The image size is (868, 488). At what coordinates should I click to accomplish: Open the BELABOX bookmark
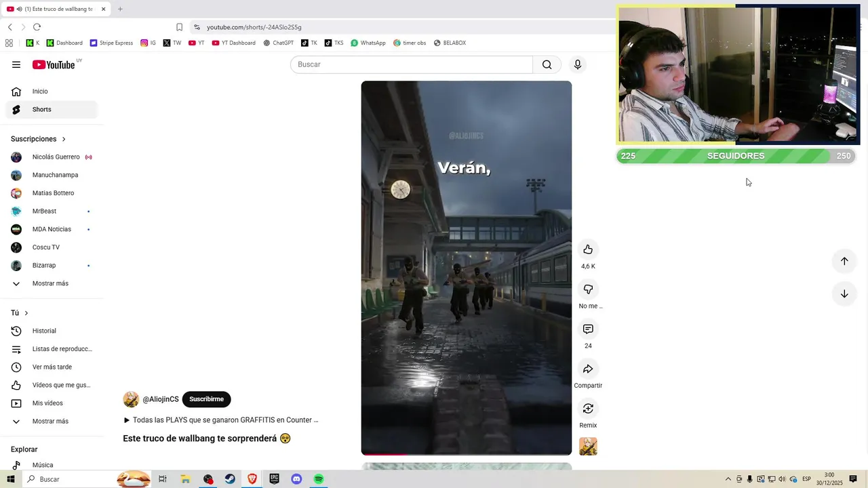click(450, 43)
